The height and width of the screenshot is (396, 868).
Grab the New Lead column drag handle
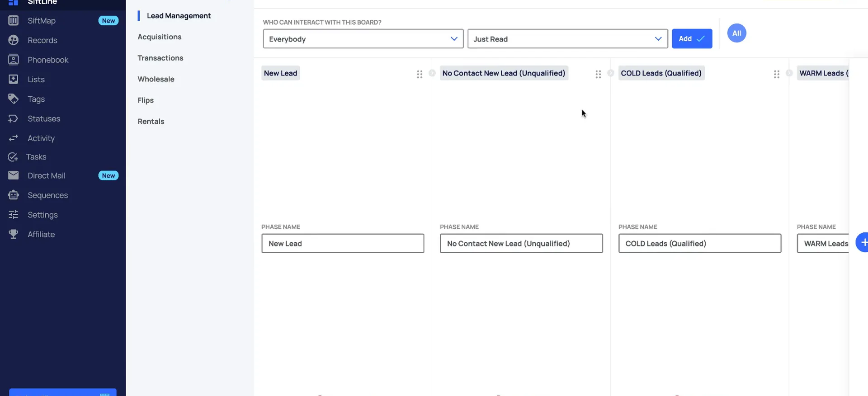[x=420, y=74]
